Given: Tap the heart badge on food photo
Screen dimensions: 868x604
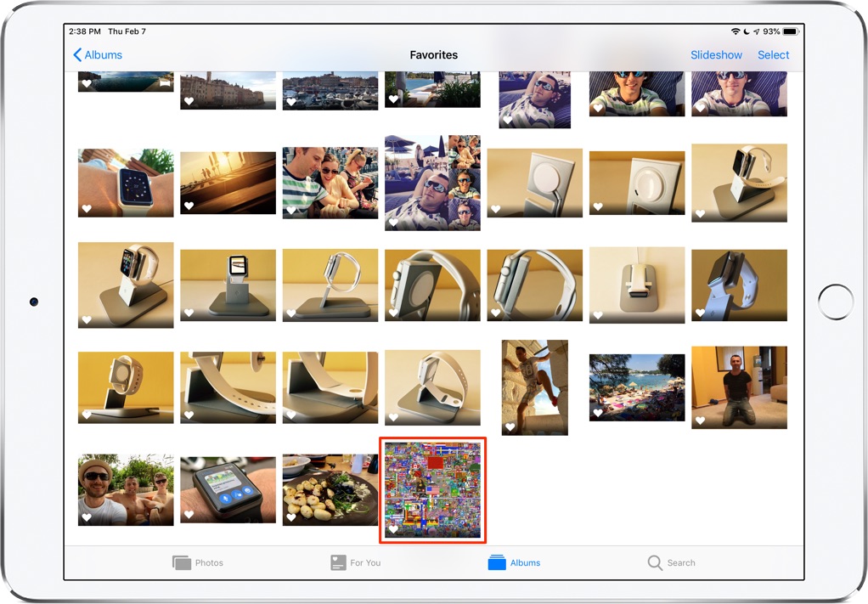Looking at the screenshot, I should [291, 517].
